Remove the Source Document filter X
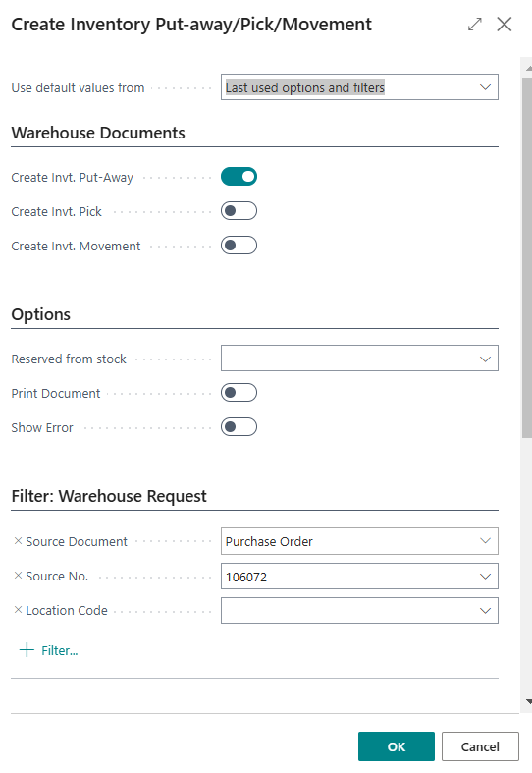Viewport: 532px width, 773px height. tap(18, 541)
